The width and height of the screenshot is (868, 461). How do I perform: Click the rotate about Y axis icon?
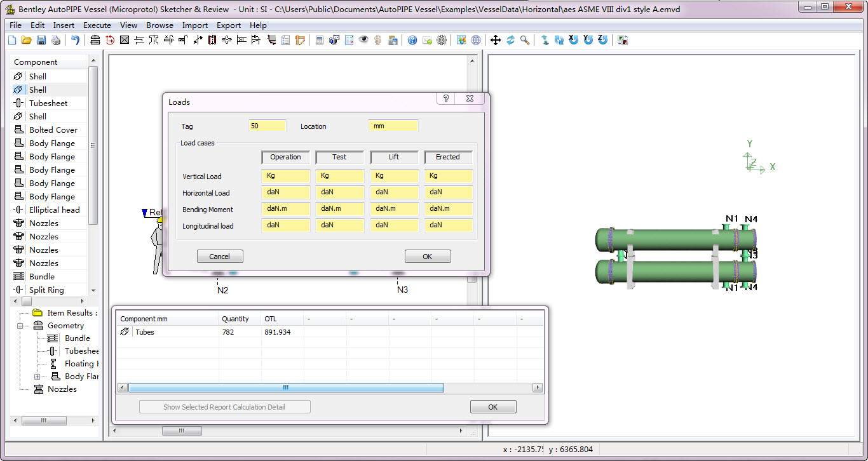588,40
